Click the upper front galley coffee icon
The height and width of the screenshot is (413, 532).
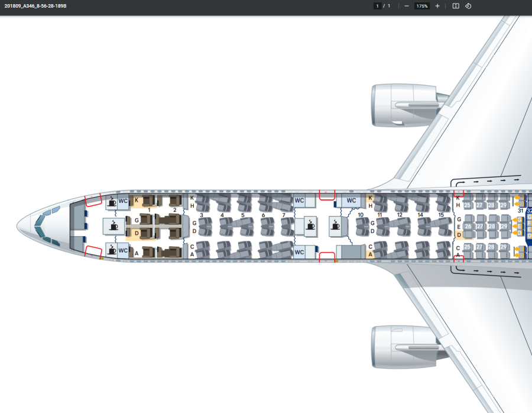point(112,202)
